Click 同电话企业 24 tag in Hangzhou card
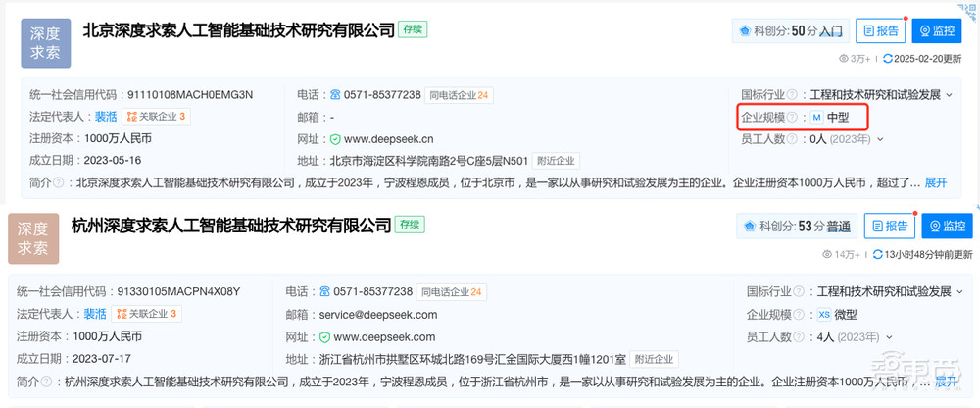This screenshot has height=408, width=980. [x=451, y=291]
